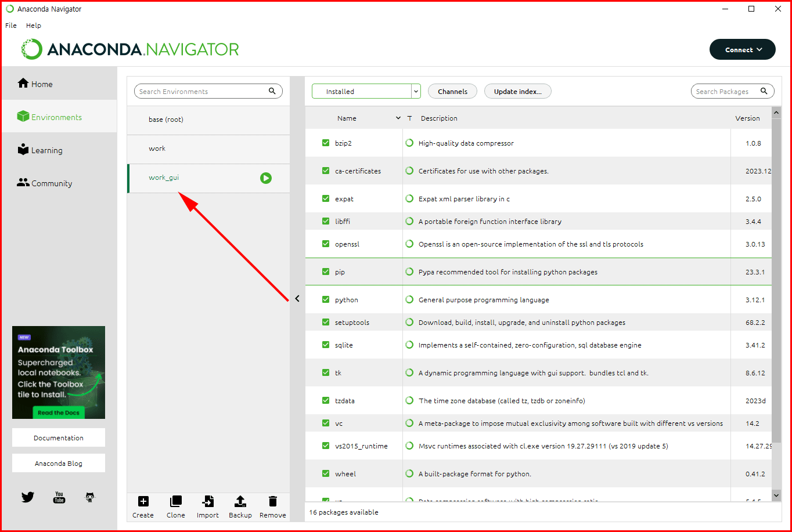Image resolution: width=792 pixels, height=532 pixels.
Task: Focus the Search Packages field
Action: [733, 91]
